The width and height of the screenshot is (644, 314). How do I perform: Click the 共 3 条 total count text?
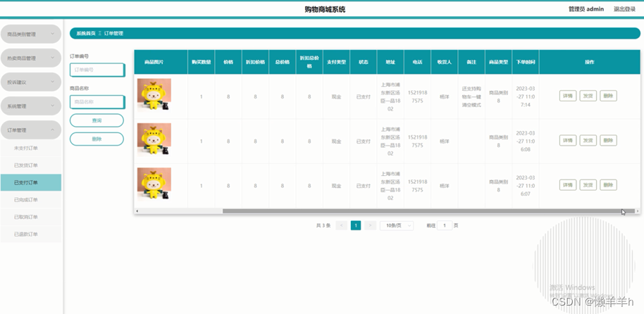point(323,225)
